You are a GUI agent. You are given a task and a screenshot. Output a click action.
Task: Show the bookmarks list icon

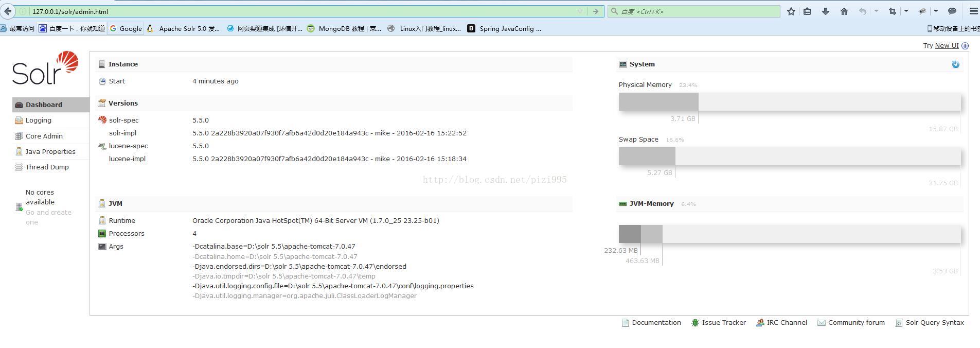click(x=807, y=11)
